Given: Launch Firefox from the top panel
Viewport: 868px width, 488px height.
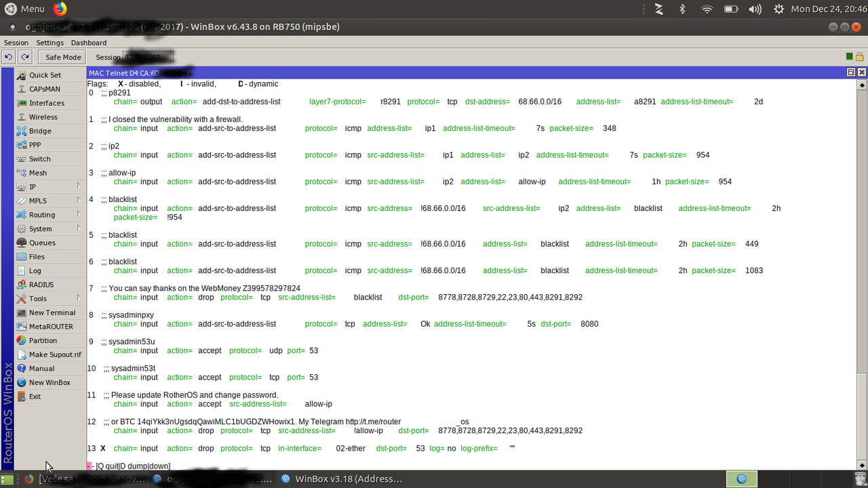Looking at the screenshot, I should point(60,9).
